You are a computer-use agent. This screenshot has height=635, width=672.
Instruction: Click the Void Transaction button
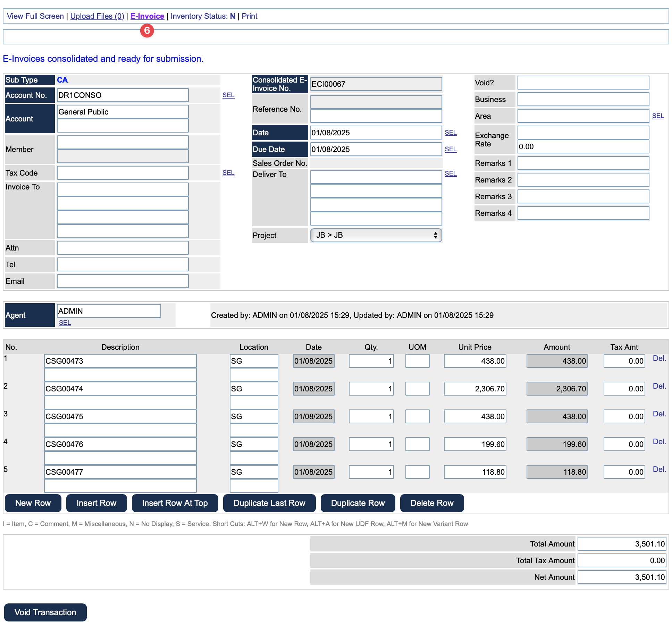coord(45,612)
